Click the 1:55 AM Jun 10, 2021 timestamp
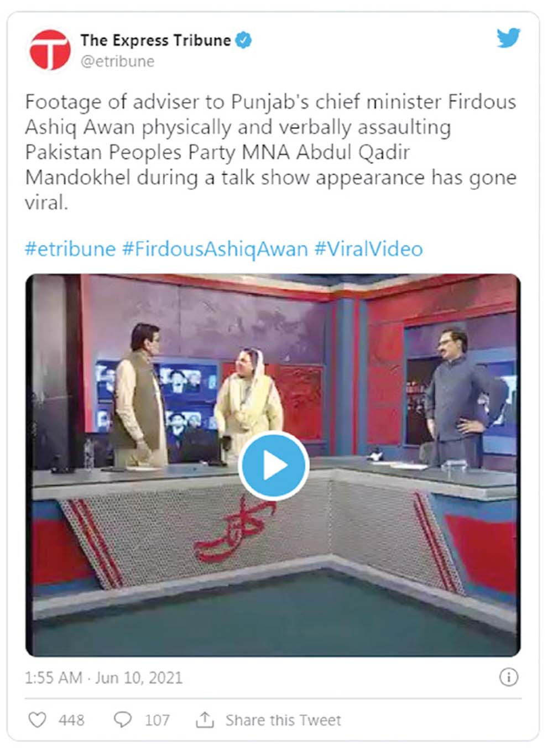Image resolution: width=553 pixels, height=756 pixels. 103,677
